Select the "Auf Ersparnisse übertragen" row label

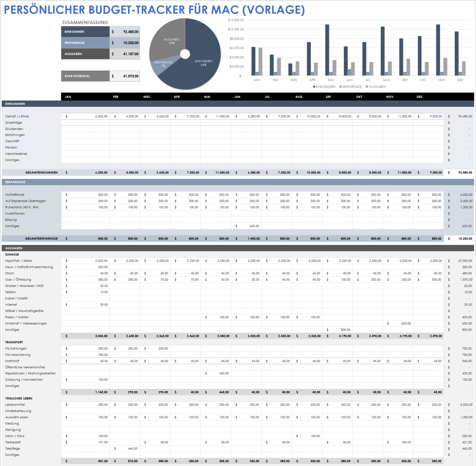pos(26,201)
